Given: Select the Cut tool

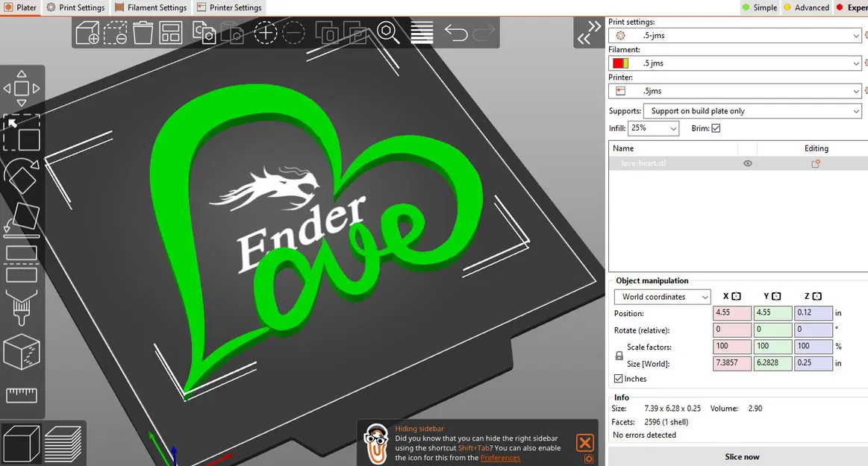Looking at the screenshot, I should point(22,264).
